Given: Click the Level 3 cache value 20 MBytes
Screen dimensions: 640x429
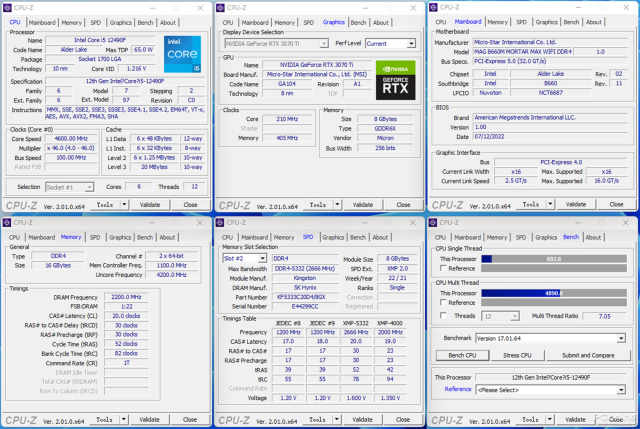Looking at the screenshot, I should [154, 167].
